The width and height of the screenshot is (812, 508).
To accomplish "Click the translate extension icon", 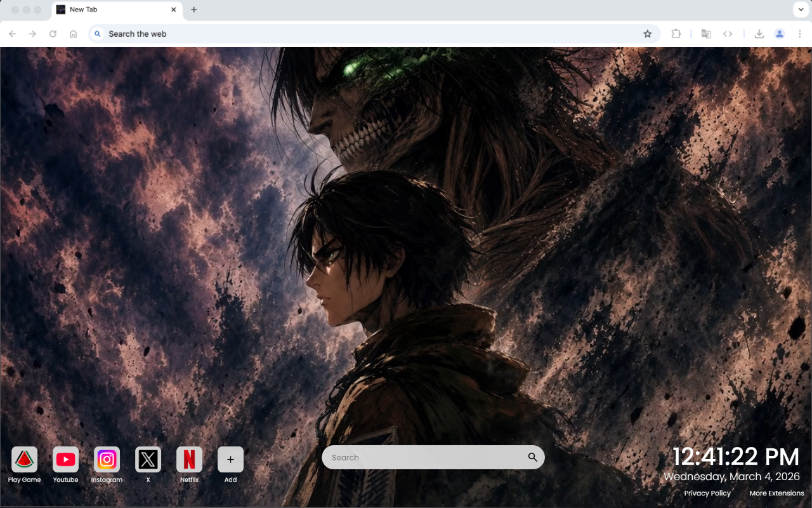I will 706,34.
